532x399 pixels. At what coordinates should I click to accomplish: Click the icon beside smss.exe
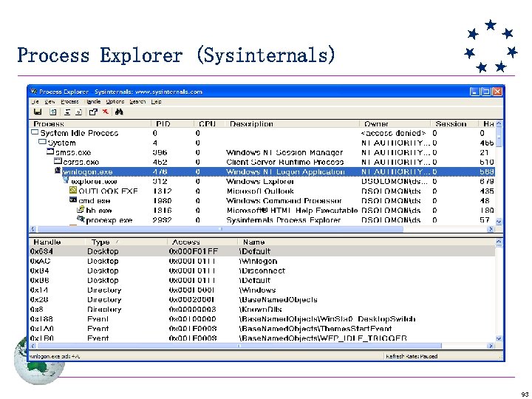click(x=50, y=151)
